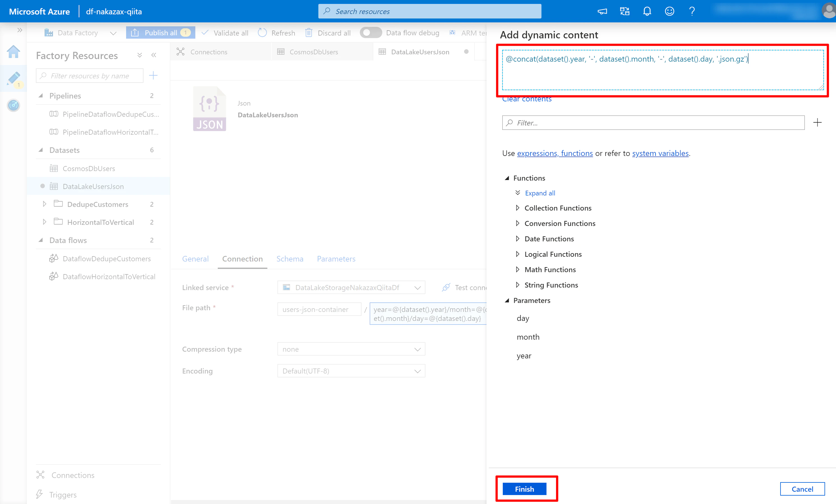Open the user account avatar
Viewport: 836px width, 504px height.
click(828, 11)
